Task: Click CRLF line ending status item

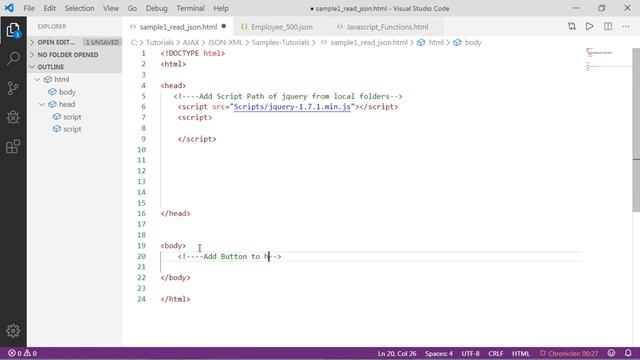Action: 496,353
